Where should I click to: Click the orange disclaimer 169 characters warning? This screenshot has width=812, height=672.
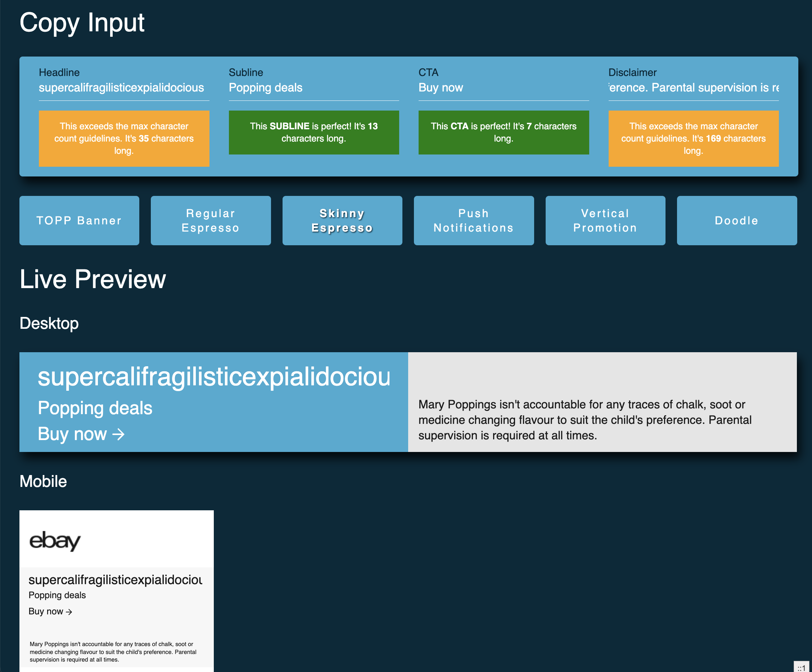point(693,139)
